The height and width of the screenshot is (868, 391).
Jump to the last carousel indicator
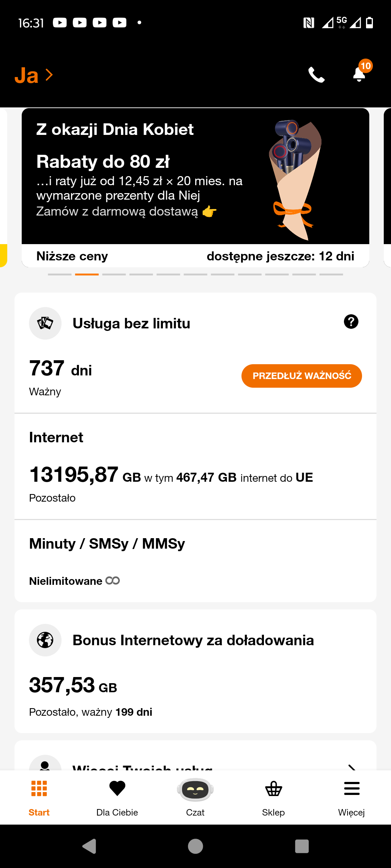coord(331,275)
